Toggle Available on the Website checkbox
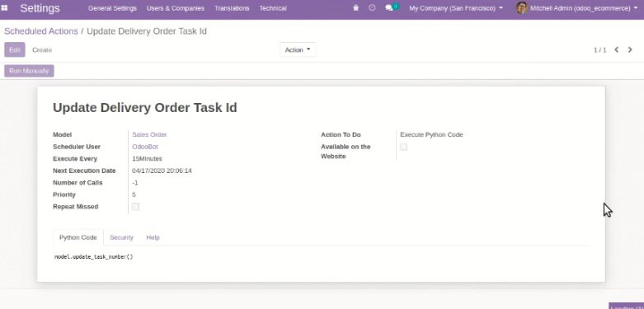This screenshot has width=644, height=309. click(404, 147)
